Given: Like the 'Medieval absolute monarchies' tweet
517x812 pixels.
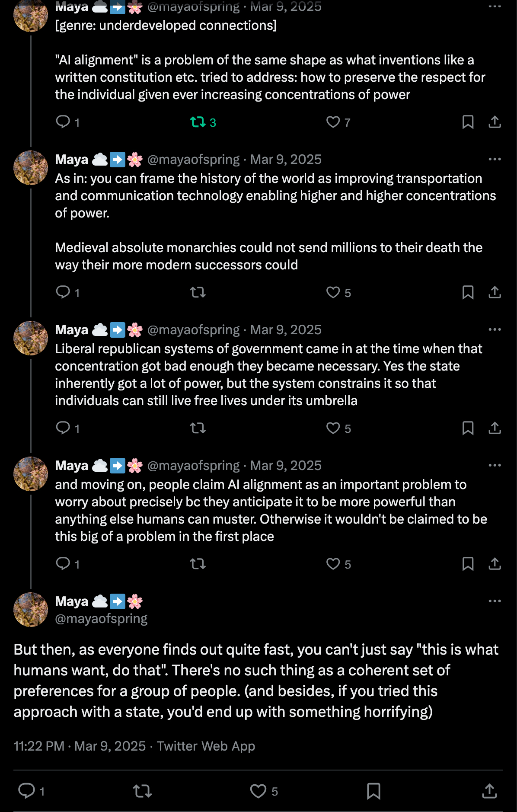Looking at the screenshot, I should [x=333, y=293].
